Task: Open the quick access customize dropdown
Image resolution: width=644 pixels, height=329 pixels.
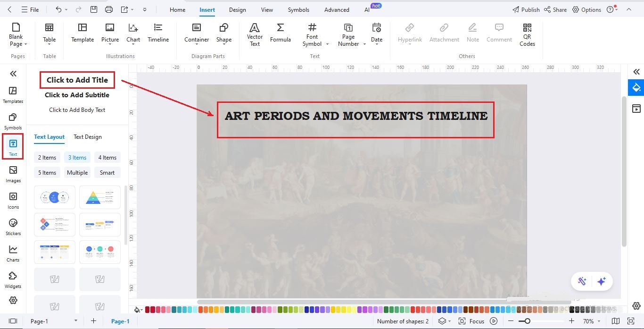Action: 144,9
